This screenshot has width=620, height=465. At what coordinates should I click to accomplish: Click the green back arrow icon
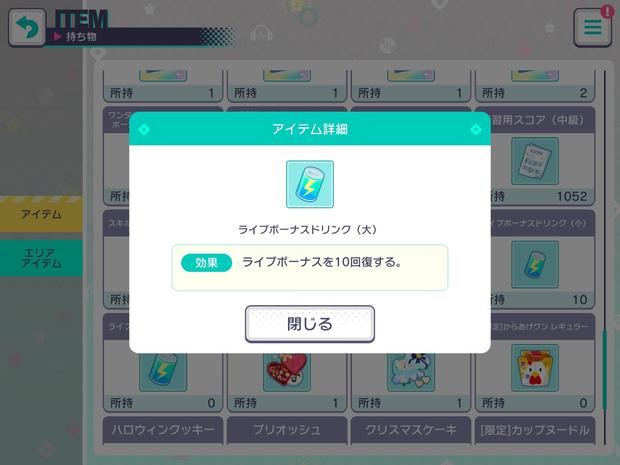[27, 28]
